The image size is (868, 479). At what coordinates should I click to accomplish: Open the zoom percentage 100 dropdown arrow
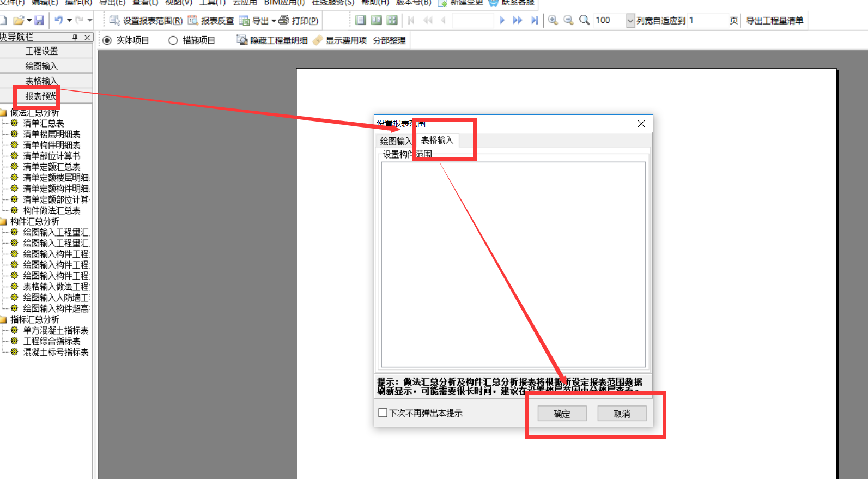[630, 20]
